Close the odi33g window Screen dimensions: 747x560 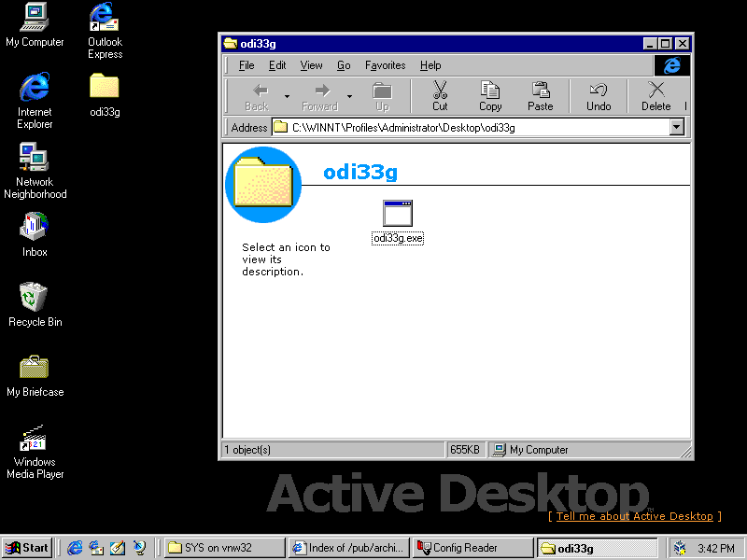[683, 44]
